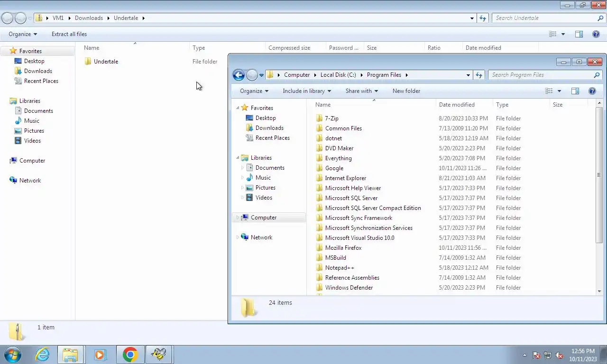The height and width of the screenshot is (364, 607).
Task: Open help in Program Files window
Action: (592, 91)
